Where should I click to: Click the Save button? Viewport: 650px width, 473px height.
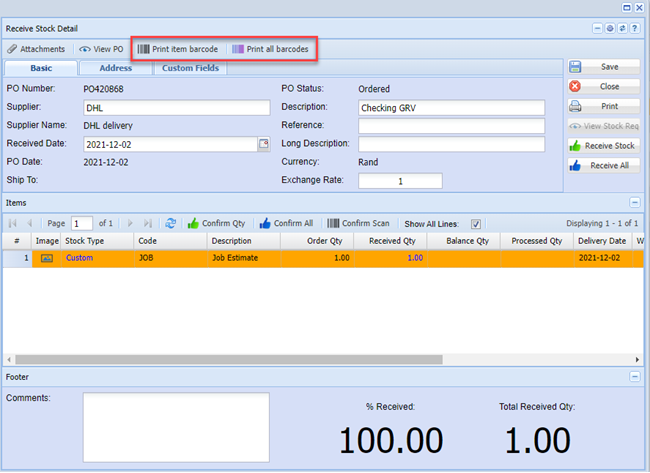[604, 66]
